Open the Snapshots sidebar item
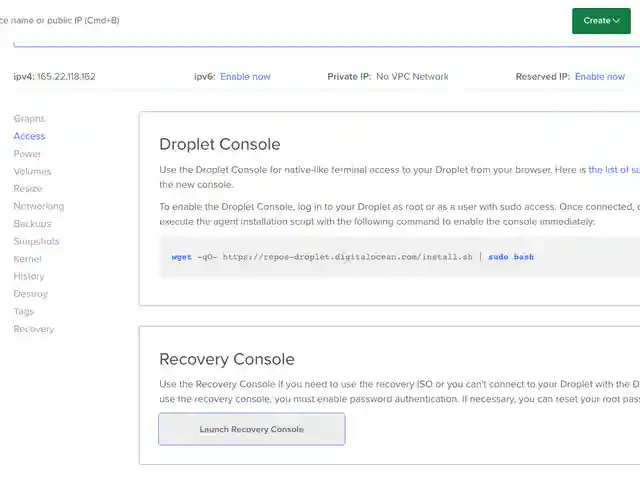The height and width of the screenshot is (480, 640). tap(36, 242)
